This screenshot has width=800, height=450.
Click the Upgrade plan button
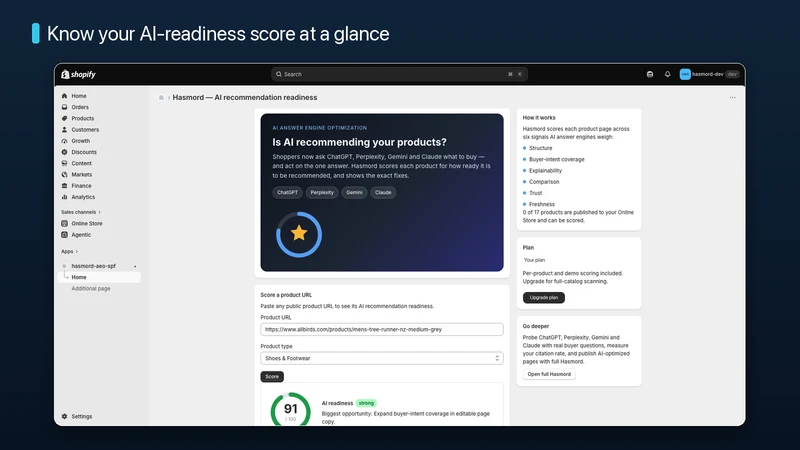click(x=543, y=297)
